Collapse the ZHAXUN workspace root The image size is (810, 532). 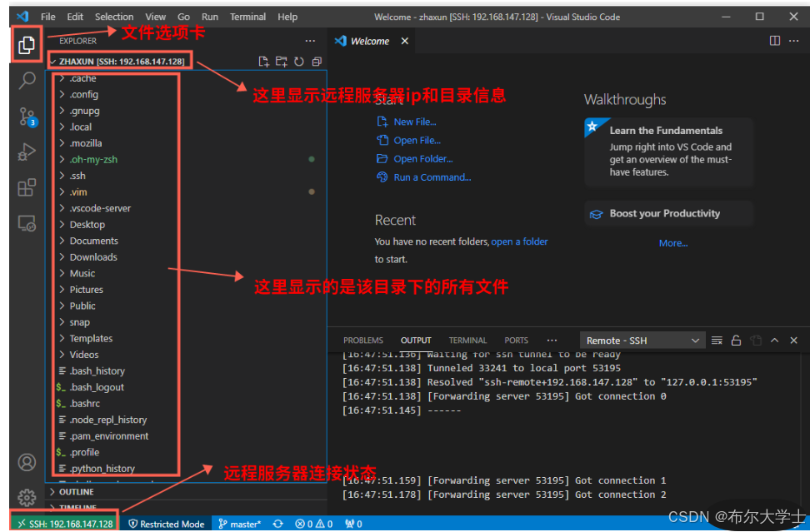122,62
